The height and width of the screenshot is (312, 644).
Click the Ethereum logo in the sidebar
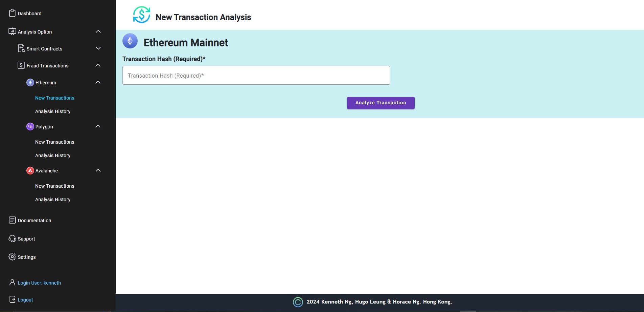tap(30, 82)
